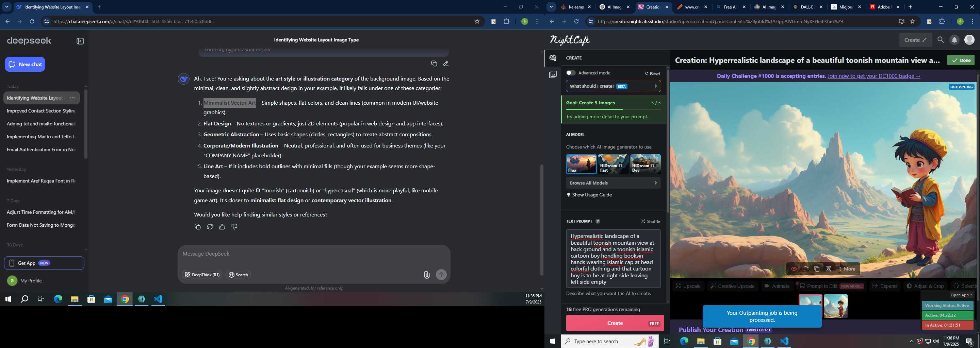The width and height of the screenshot is (980, 348).
Task: Select the boy-with-book creation thumbnail
Action: tap(835, 306)
